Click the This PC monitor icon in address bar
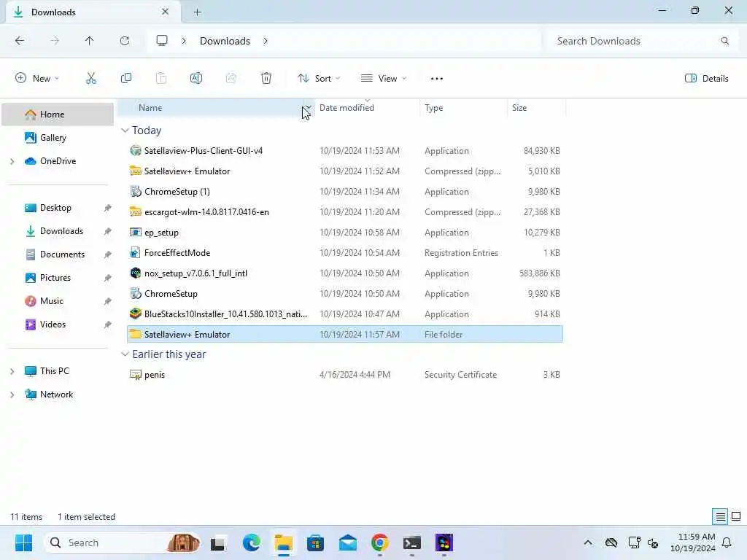Viewport: 747px width, 560px height. (162, 41)
